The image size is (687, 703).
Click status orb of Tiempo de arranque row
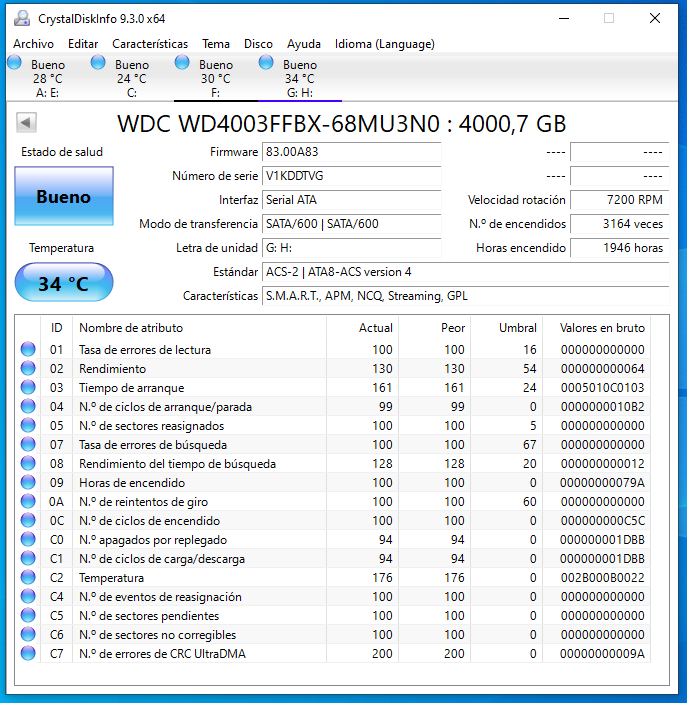pyautogui.click(x=28, y=387)
